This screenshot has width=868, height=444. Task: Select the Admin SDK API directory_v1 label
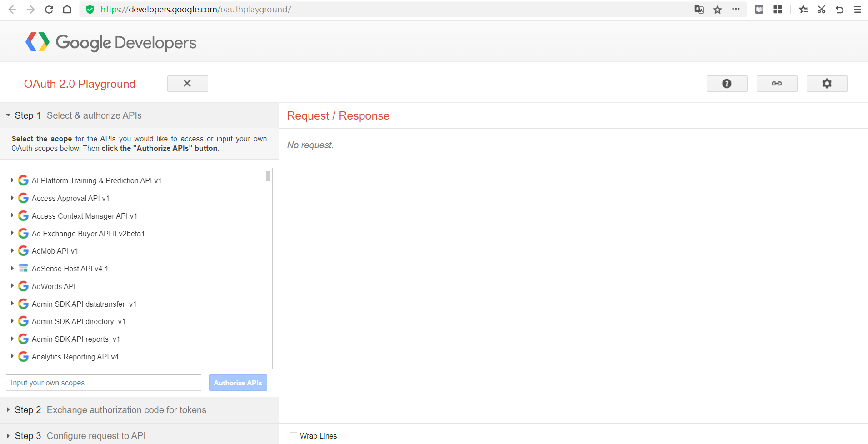[x=79, y=321]
